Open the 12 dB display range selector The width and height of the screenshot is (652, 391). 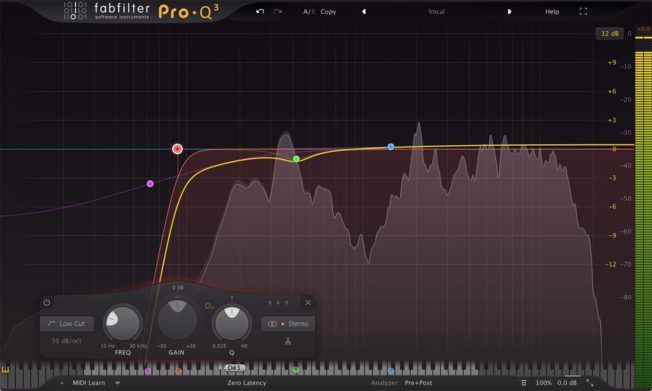tap(610, 33)
